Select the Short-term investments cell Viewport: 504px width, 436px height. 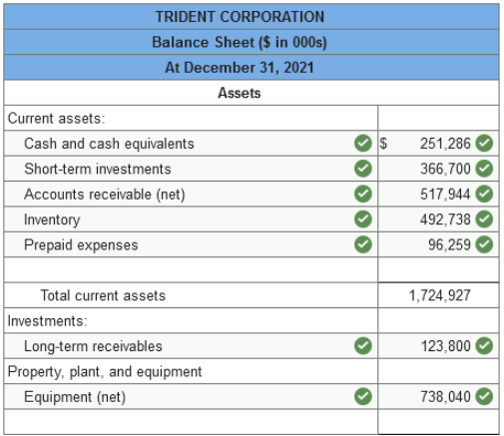point(191,169)
